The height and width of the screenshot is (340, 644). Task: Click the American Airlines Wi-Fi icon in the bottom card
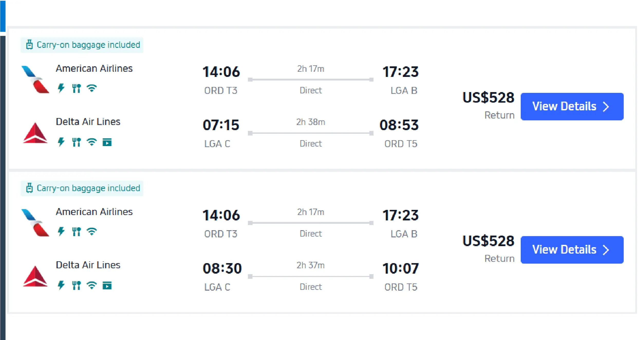click(92, 232)
